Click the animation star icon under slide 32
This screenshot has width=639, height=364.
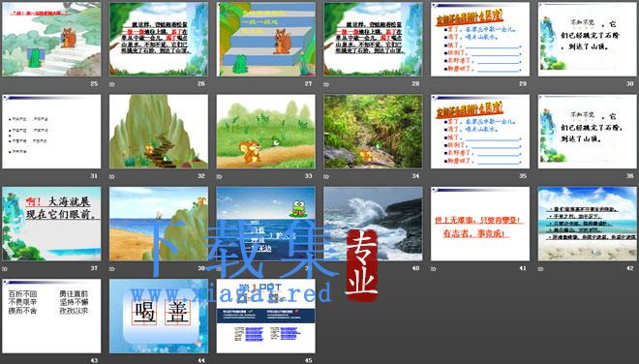click(112, 176)
